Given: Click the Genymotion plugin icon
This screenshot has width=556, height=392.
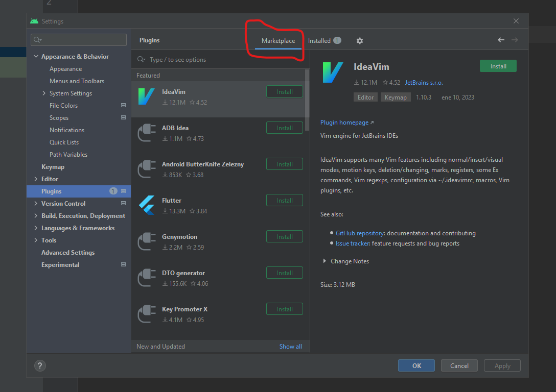Looking at the screenshot, I should pyautogui.click(x=147, y=241).
